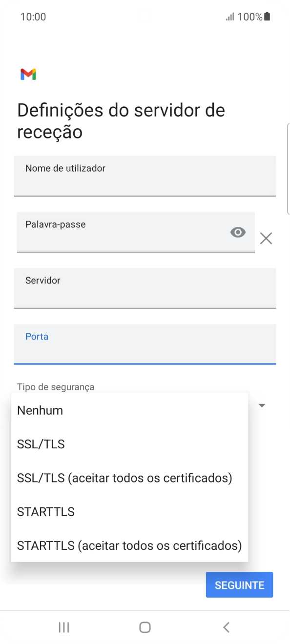
Task: Toggle password visibility with the eye icon
Action: click(x=238, y=232)
